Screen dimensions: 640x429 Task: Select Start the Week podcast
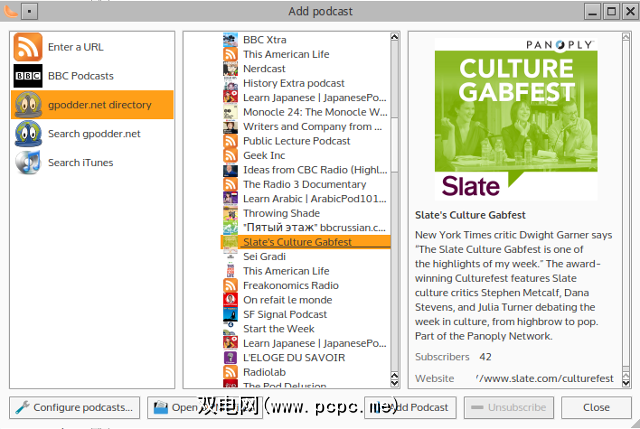pos(306,329)
